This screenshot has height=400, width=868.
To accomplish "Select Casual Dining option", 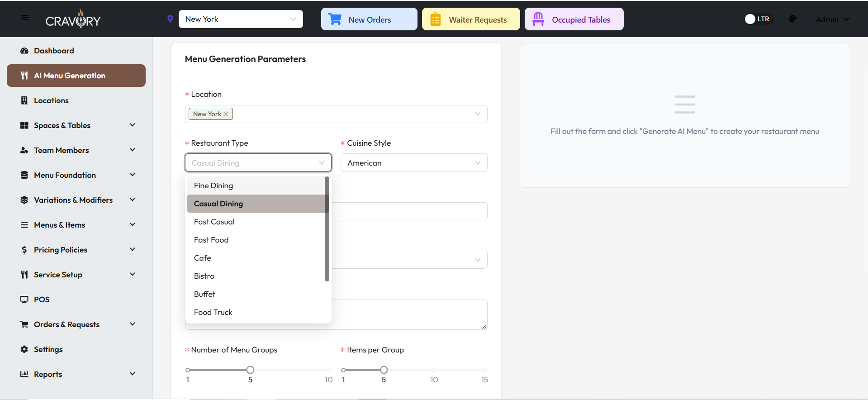I will pyautogui.click(x=256, y=204).
